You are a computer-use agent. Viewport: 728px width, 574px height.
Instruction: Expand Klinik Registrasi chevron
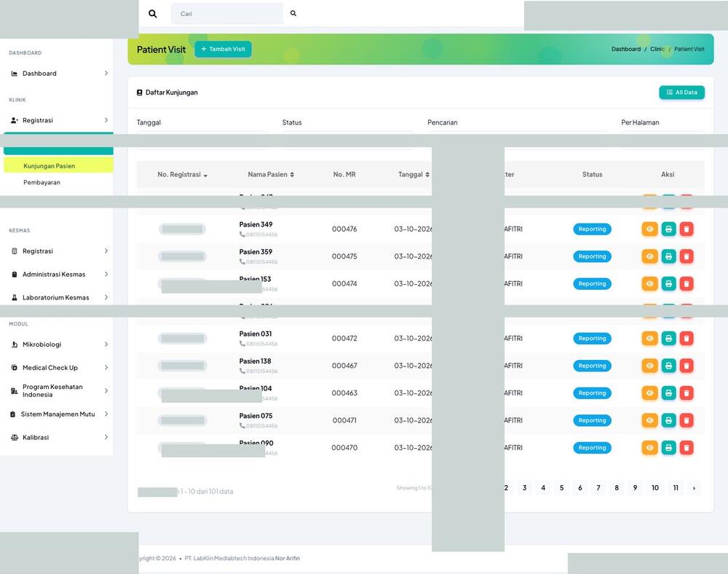[x=106, y=120]
